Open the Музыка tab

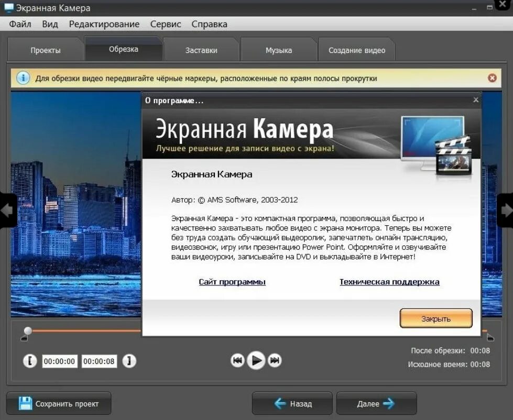coord(279,50)
